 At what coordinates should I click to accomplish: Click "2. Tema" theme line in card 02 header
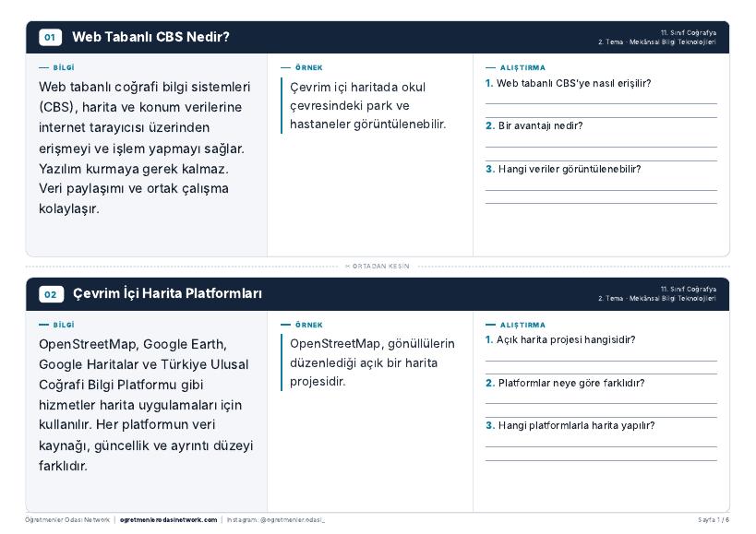tap(657, 299)
